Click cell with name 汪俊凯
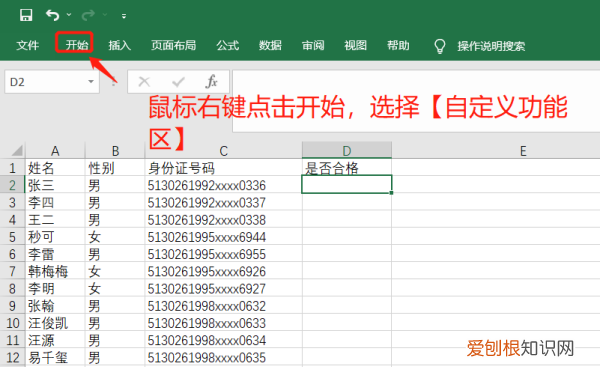This screenshot has width=600, height=367. (x=55, y=323)
